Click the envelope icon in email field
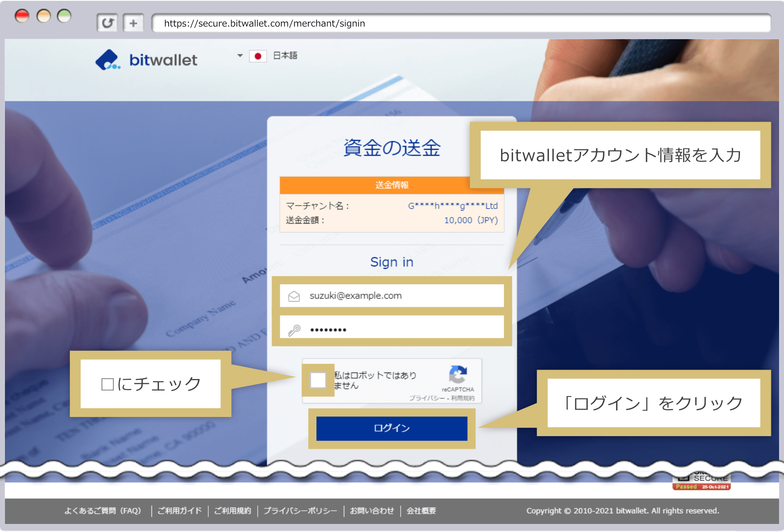 [294, 296]
